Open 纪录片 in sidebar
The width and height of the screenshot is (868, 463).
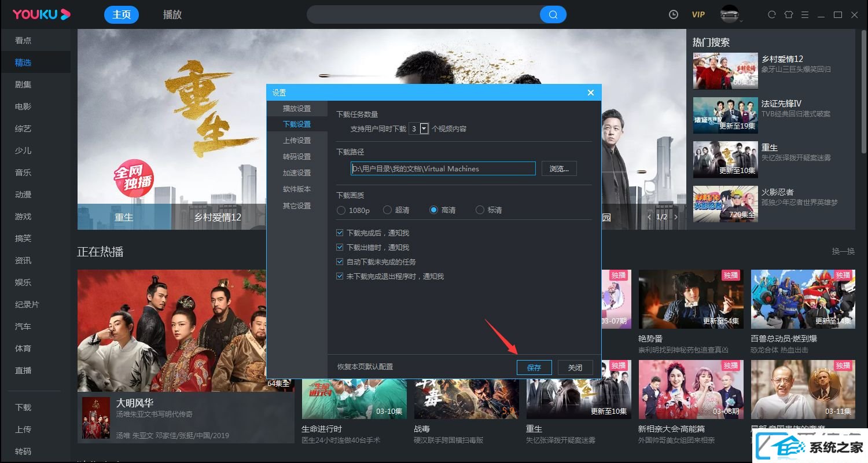27,304
